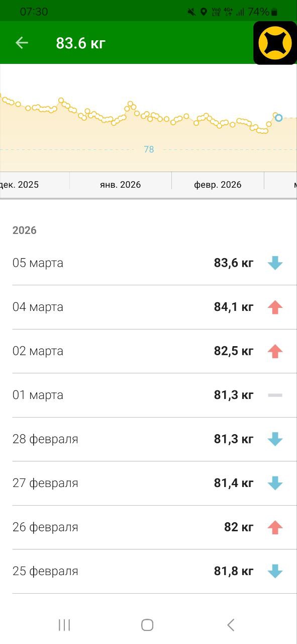
Task: Click the gray dash indicator for 01 марта
Action: (x=274, y=395)
